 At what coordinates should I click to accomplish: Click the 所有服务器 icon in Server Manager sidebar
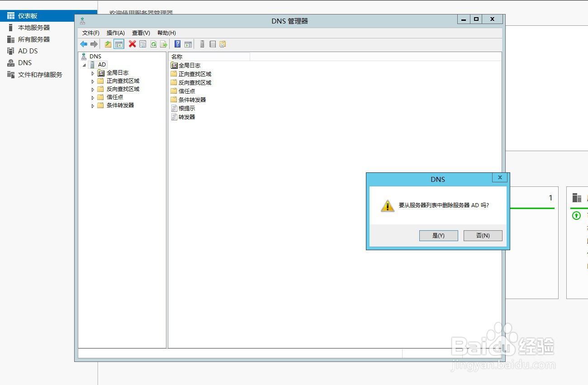(x=11, y=39)
